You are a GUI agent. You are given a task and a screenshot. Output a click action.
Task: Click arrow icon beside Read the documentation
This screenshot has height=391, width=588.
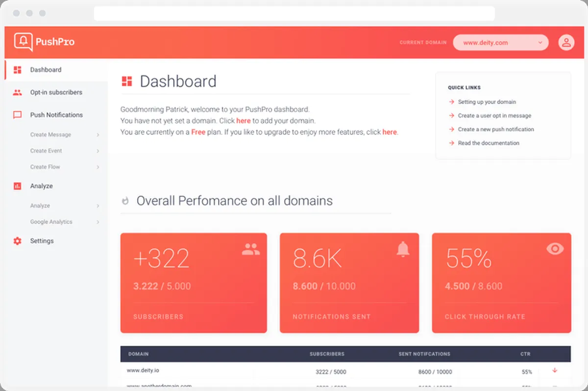(x=451, y=143)
